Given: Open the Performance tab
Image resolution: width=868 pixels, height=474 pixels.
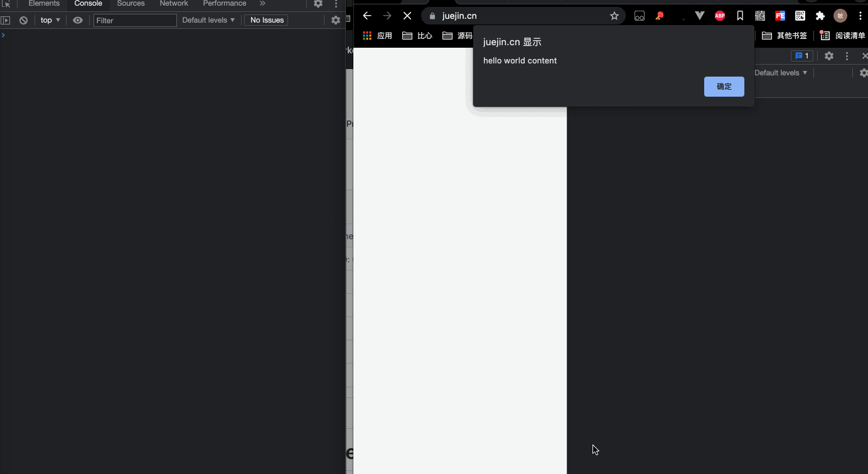Looking at the screenshot, I should pos(225,4).
